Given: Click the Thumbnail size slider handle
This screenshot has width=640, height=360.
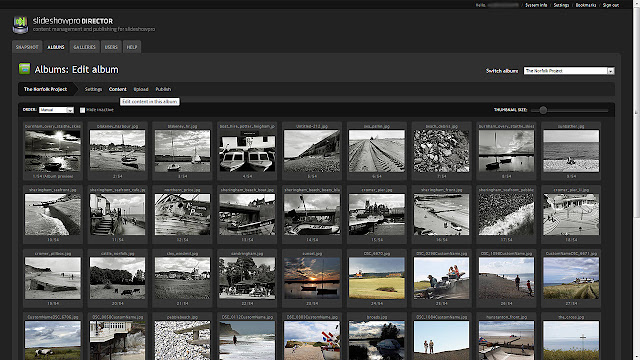Looking at the screenshot, I should [x=543, y=110].
